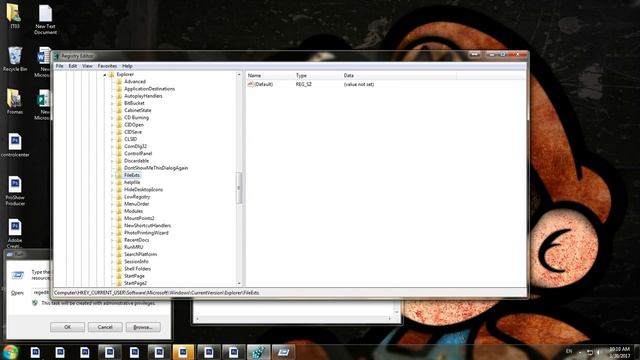Expand the AutoplayHandlers key
The image size is (640, 360).
click(x=113, y=96)
